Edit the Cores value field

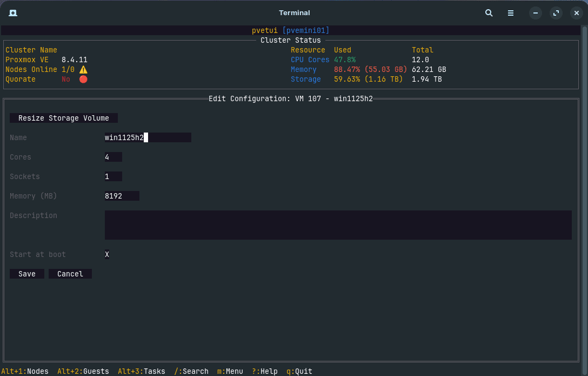[x=113, y=157]
